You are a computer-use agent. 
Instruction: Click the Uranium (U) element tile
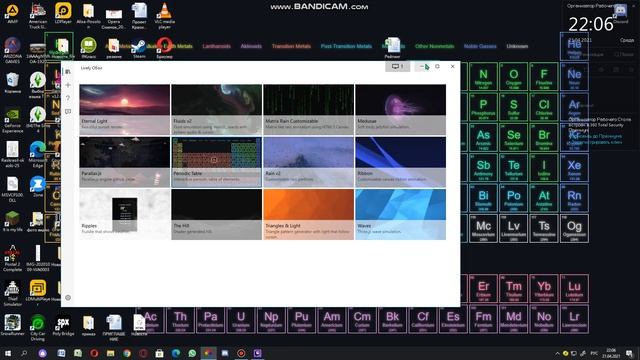(x=241, y=319)
